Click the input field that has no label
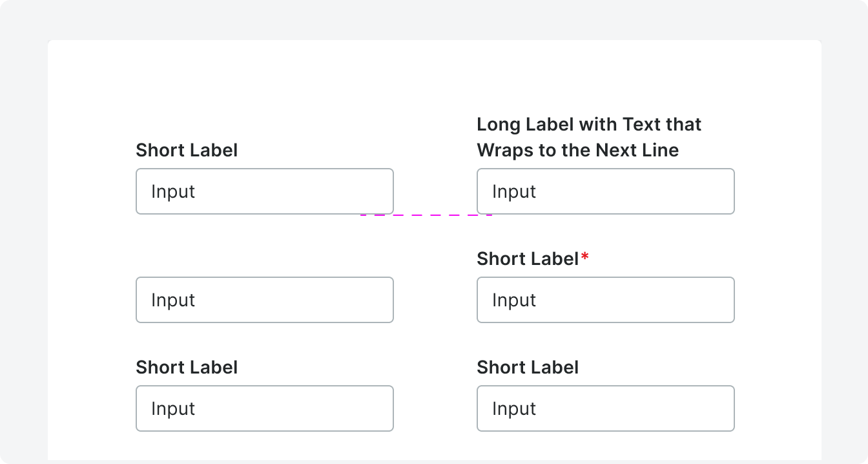Viewport: 868px width, 464px height. click(x=264, y=300)
